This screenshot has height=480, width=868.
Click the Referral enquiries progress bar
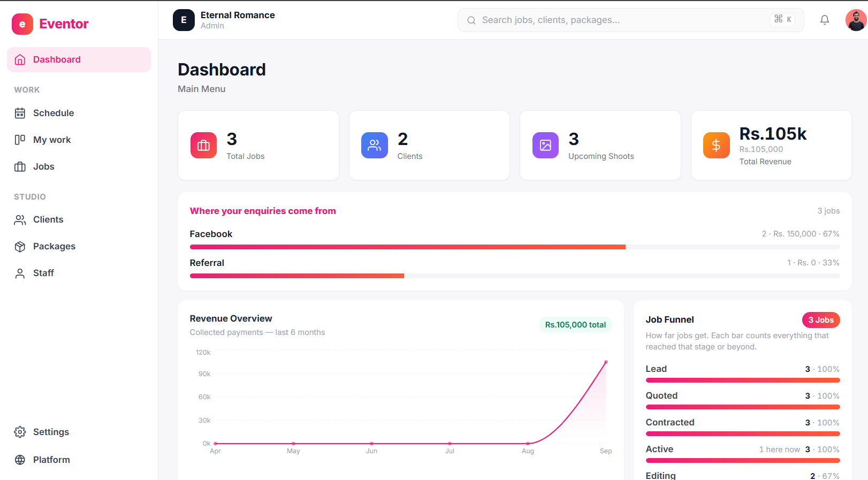(515, 276)
